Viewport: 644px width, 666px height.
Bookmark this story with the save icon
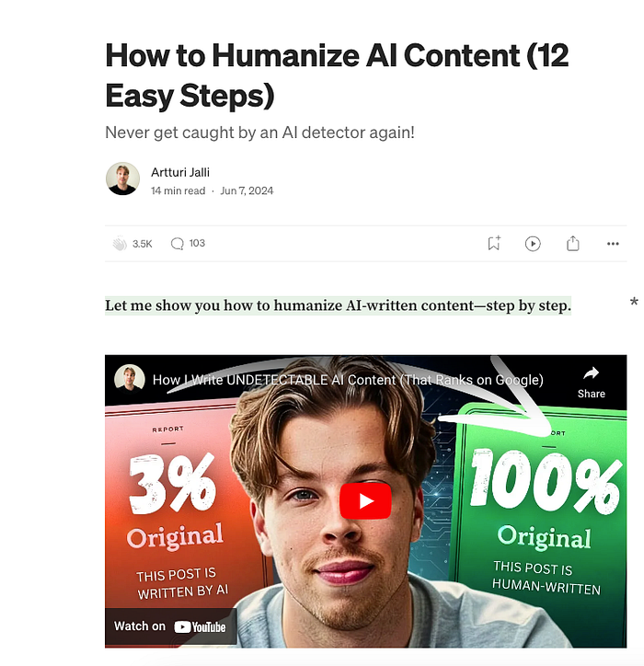tap(494, 244)
